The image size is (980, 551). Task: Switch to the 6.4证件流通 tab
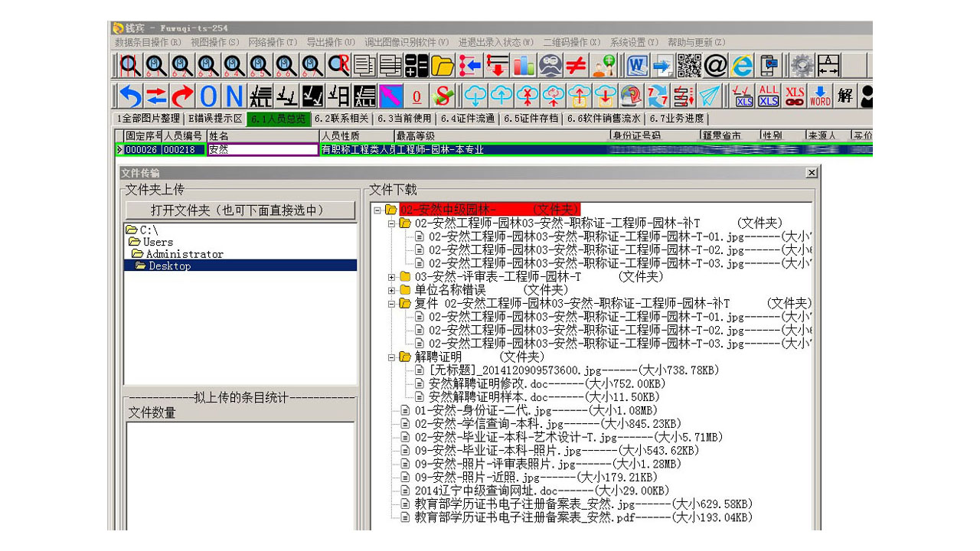pos(467,119)
